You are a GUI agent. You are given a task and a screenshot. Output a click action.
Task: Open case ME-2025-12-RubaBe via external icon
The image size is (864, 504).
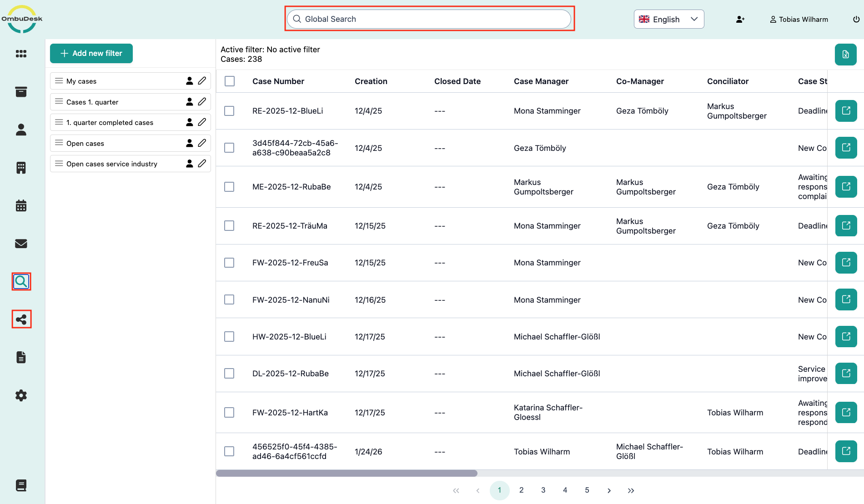click(x=846, y=187)
